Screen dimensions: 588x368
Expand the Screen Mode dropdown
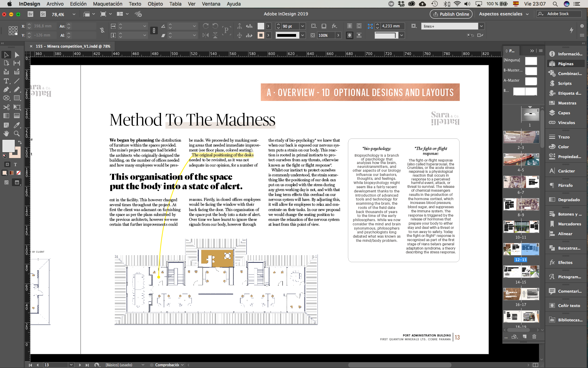tap(110, 14)
